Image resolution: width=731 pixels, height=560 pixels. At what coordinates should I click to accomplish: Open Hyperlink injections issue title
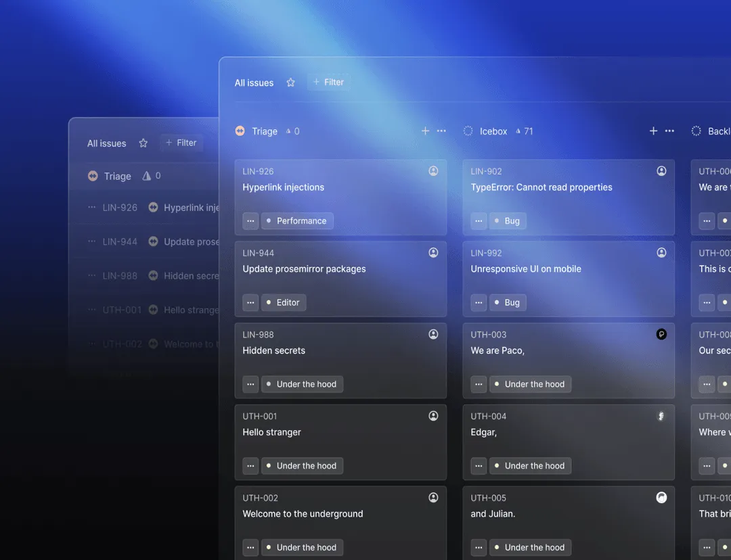point(283,187)
